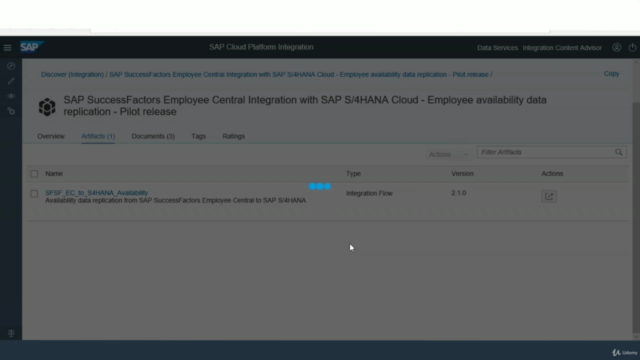Open the Discover compass icon in sidebar

[11, 66]
